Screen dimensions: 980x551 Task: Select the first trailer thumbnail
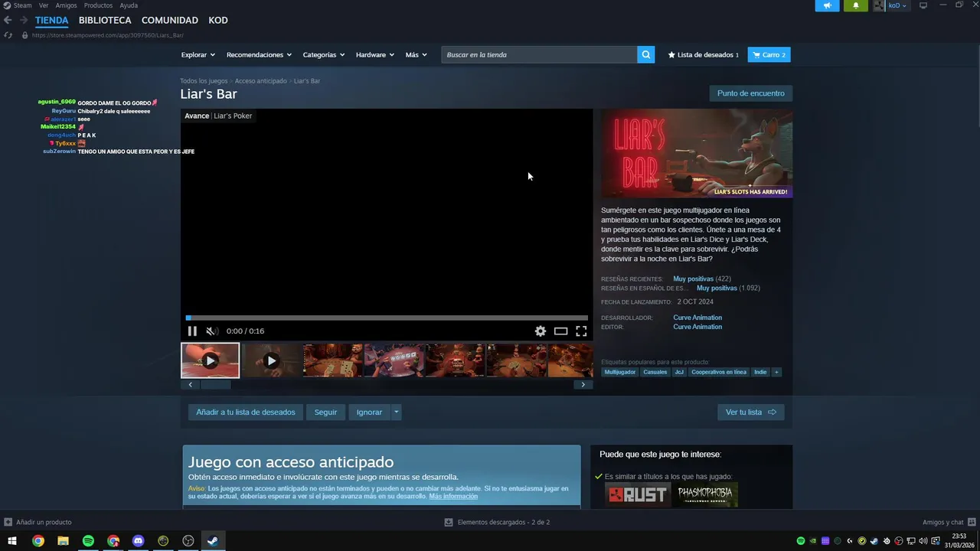point(210,360)
